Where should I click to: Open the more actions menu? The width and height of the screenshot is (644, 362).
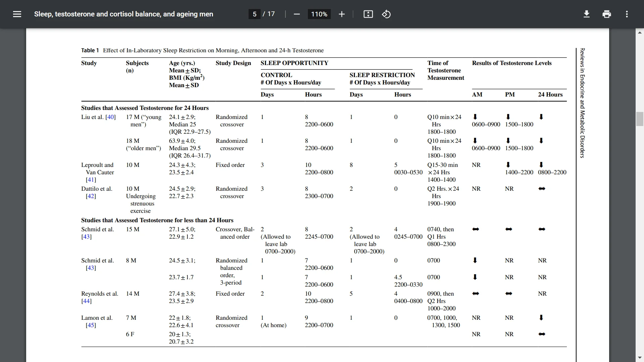627,14
